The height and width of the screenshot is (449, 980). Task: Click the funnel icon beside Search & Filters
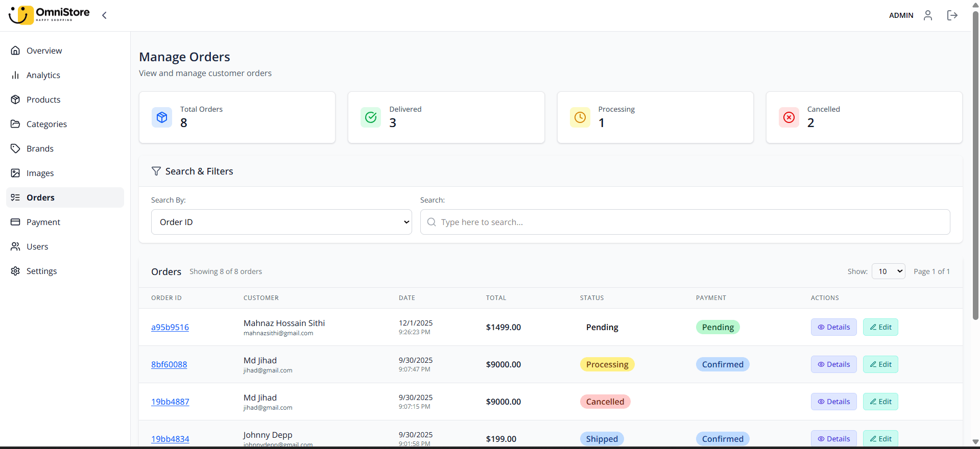[x=156, y=171]
